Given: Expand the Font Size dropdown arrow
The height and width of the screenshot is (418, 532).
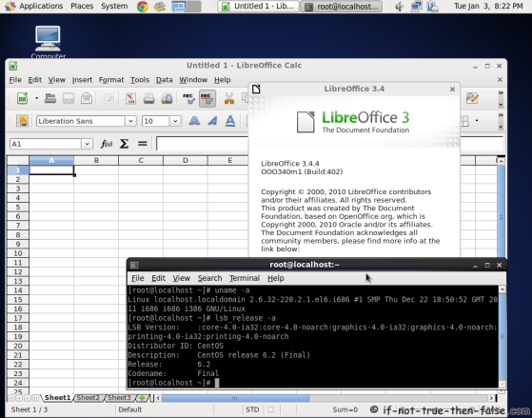Looking at the screenshot, I should 175,121.
